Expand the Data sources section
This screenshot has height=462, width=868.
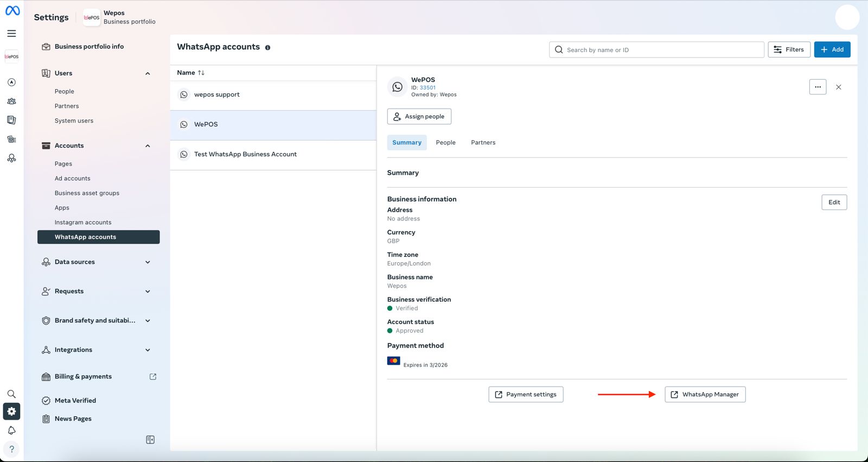tap(98, 262)
